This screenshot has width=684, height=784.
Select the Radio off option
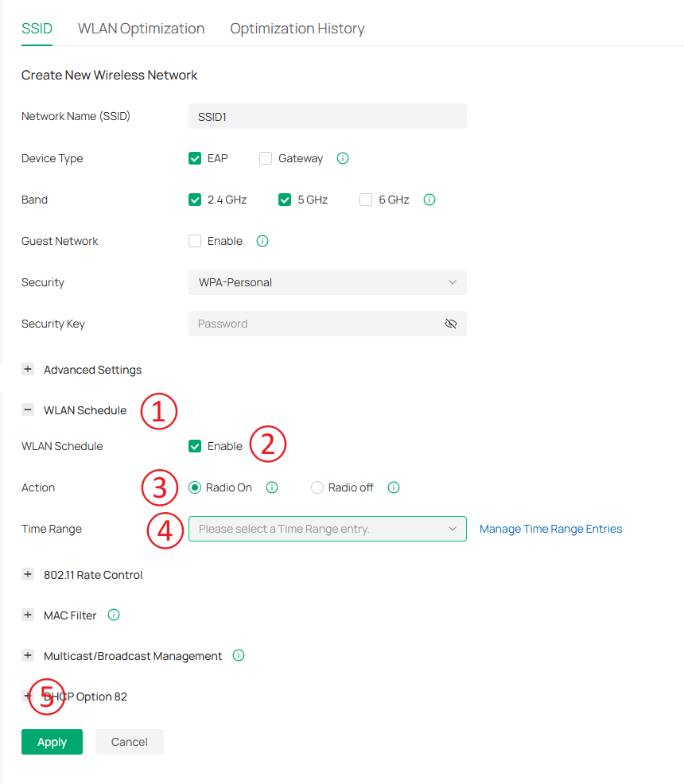tap(317, 487)
